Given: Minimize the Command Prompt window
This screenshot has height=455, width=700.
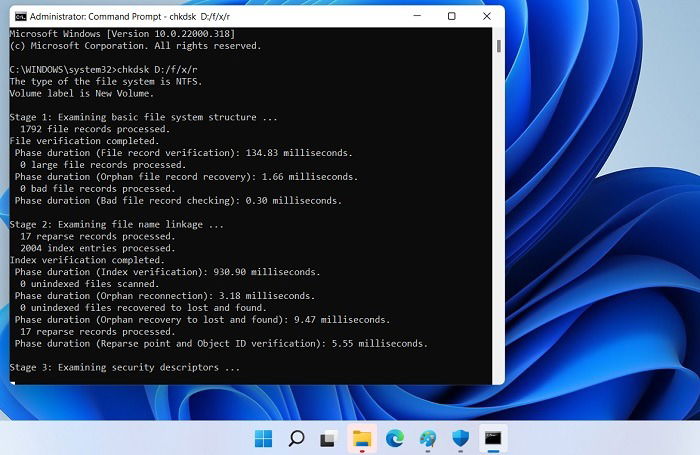Looking at the screenshot, I should click(417, 16).
